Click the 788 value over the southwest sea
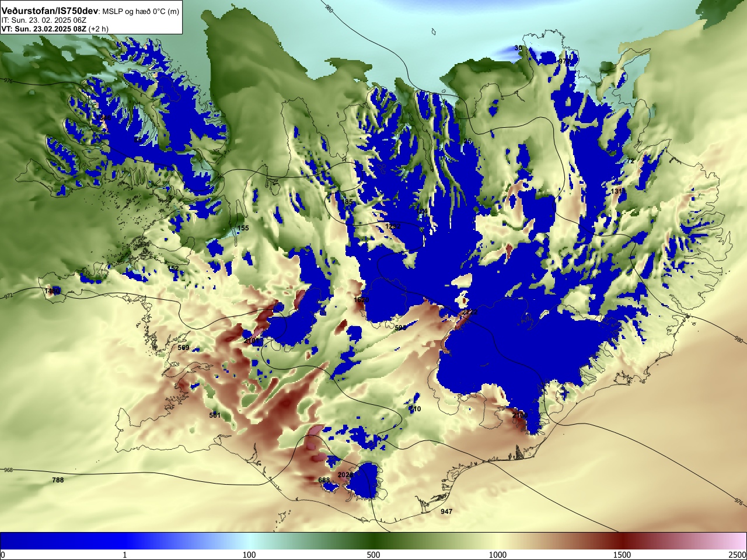 point(58,480)
